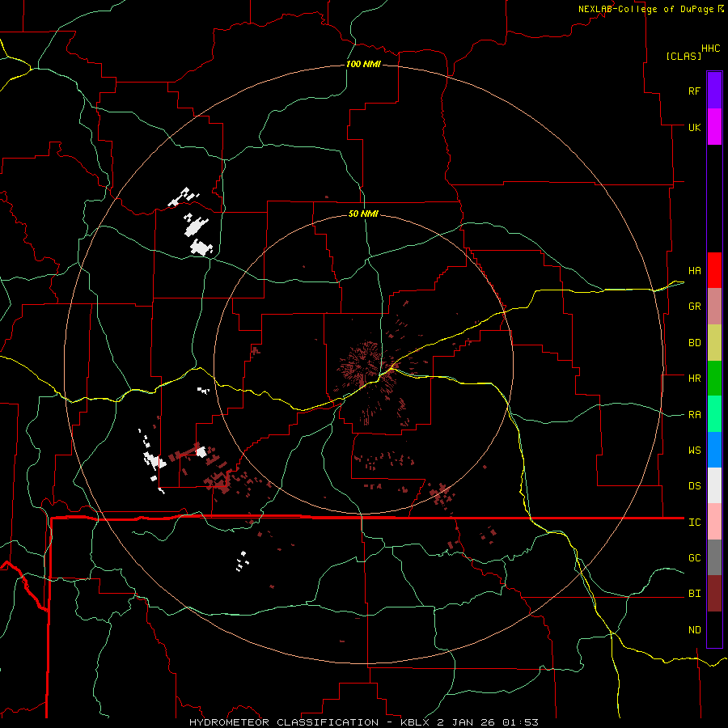Viewport: 728px width, 728px height.
Task: Select the "HA" legend label text
Action: pyautogui.click(x=694, y=271)
